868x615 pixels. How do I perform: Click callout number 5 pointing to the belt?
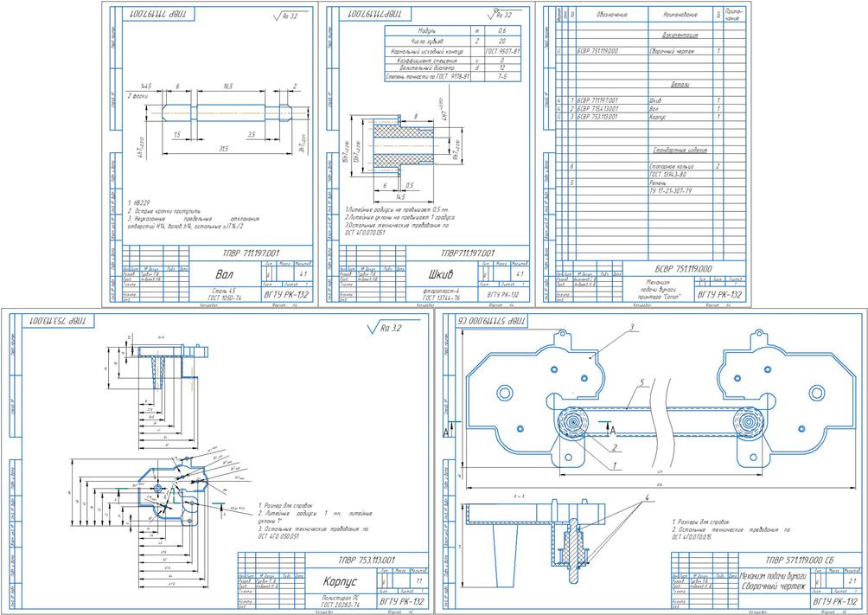click(641, 382)
